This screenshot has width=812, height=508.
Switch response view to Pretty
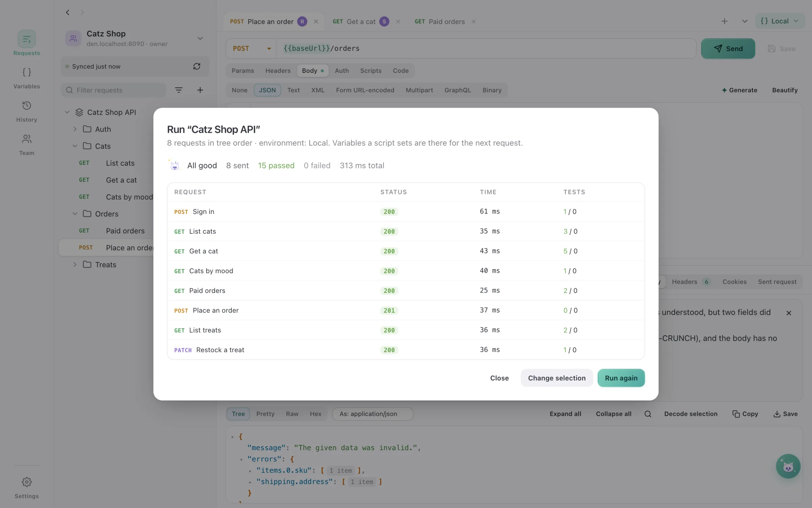tap(265, 414)
